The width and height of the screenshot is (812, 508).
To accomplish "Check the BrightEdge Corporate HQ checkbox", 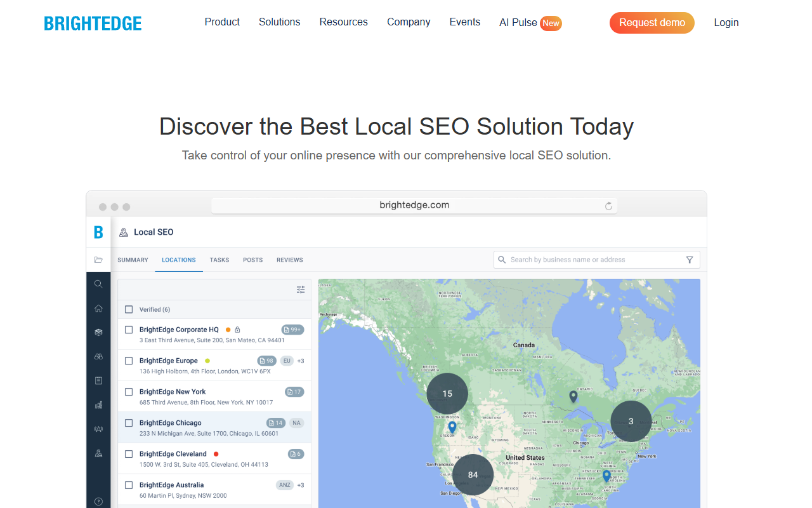I will [x=129, y=330].
